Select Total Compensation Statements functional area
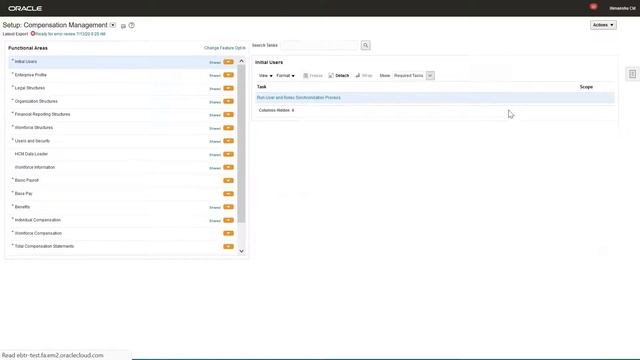 [x=44, y=247]
